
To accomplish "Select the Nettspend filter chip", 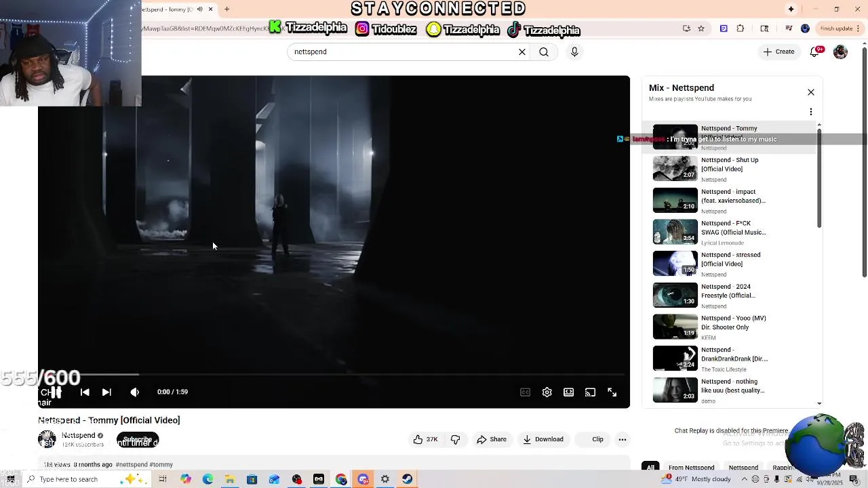I will 743,467.
